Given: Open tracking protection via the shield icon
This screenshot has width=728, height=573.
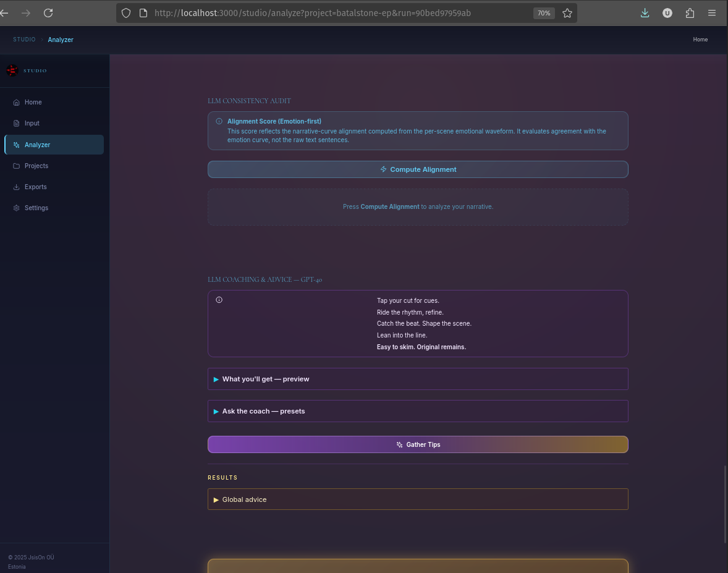Looking at the screenshot, I should coord(125,12).
